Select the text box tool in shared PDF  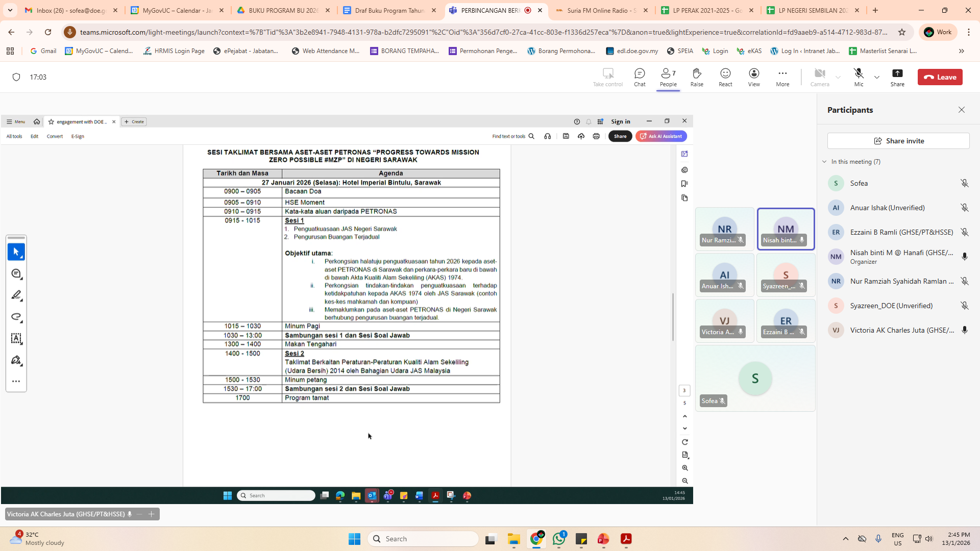point(16,338)
